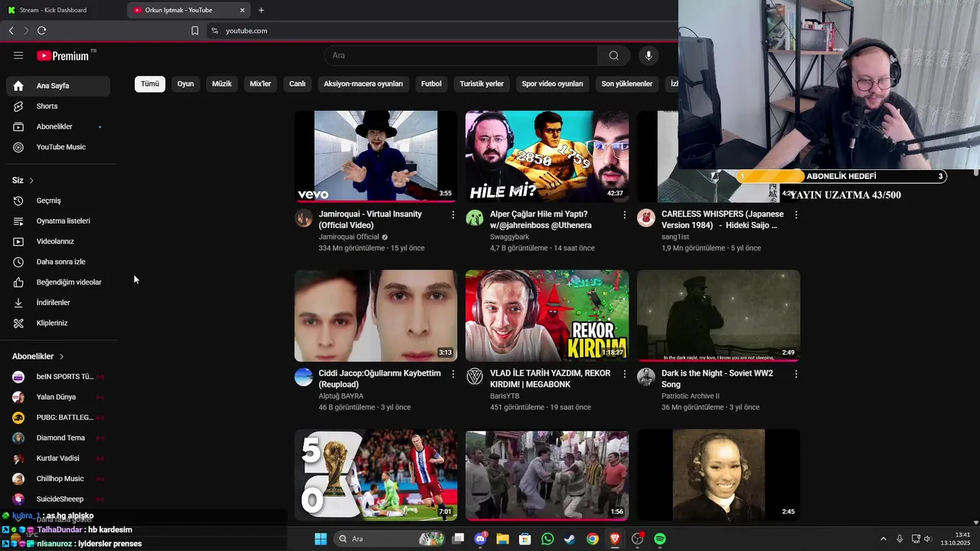Select the Spor video oyunları chip
This screenshot has width=980, height=551.
coord(552,84)
